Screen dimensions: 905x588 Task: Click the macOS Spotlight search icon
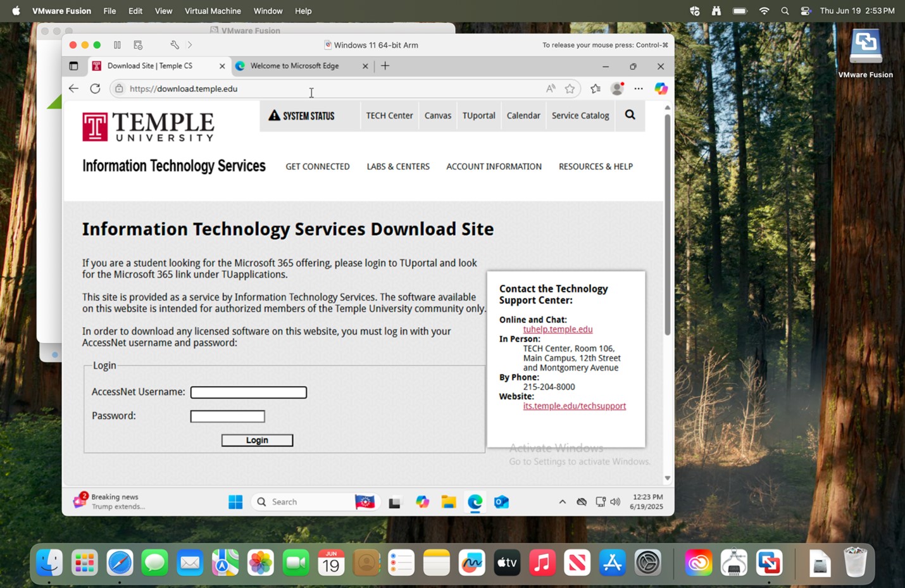[785, 11]
